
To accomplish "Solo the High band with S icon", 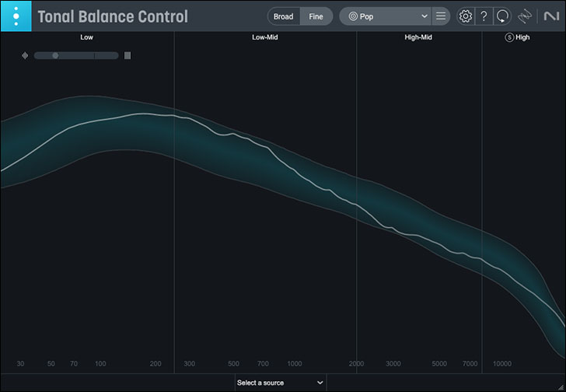I will pos(509,37).
